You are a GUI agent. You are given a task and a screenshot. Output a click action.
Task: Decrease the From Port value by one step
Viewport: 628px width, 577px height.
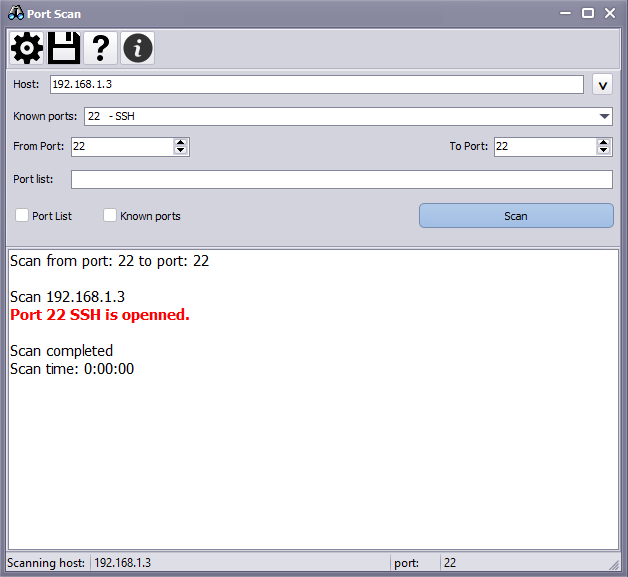tap(181, 151)
